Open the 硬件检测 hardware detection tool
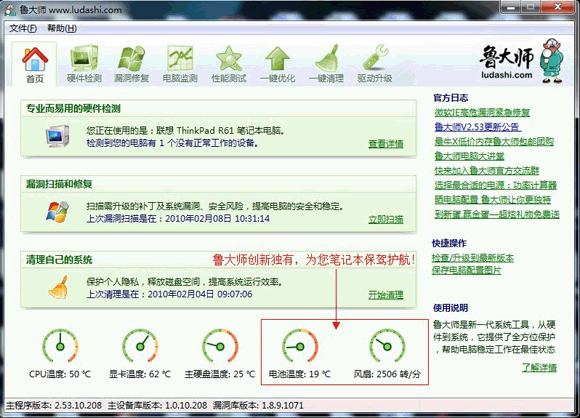This screenshot has height=418, width=580. coord(84,64)
